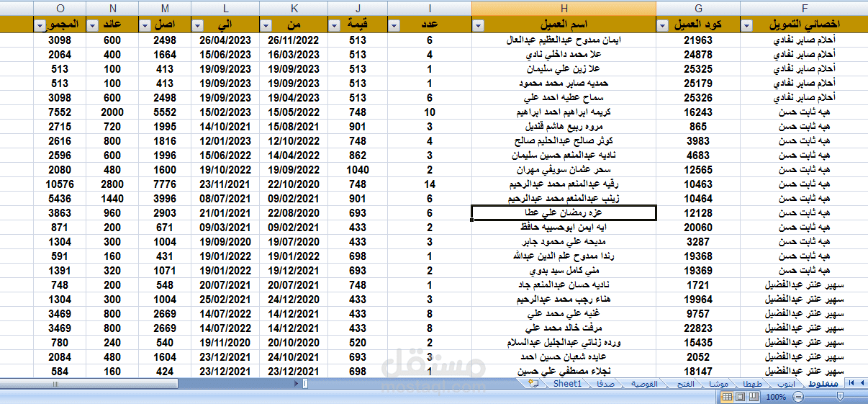Viewport: 868px width, 404px height.
Task: Open filter dropdown for اخصائي التمويل
Action: [x=747, y=25]
